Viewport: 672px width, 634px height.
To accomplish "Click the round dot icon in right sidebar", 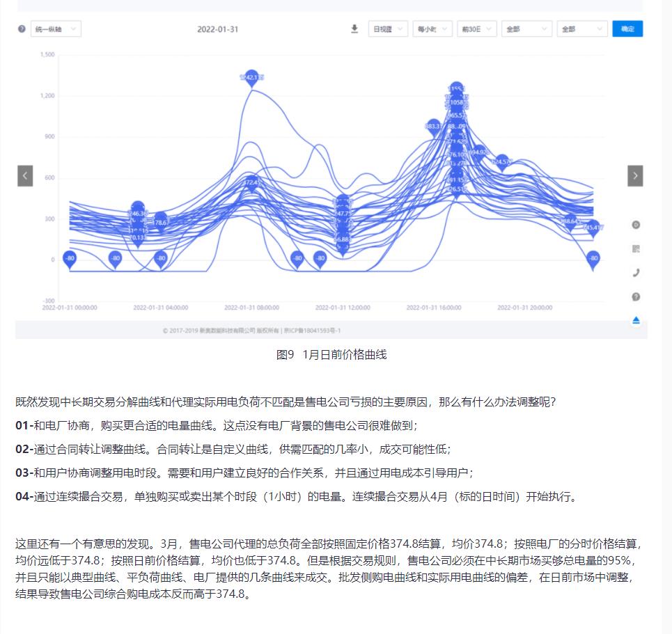I will (x=636, y=225).
